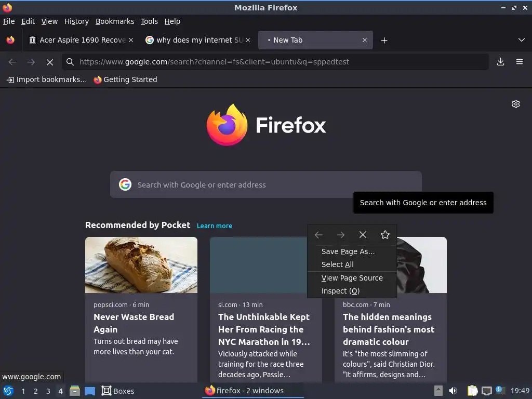The image size is (532, 399).
Task: Open the Help menu
Action: [172, 21]
